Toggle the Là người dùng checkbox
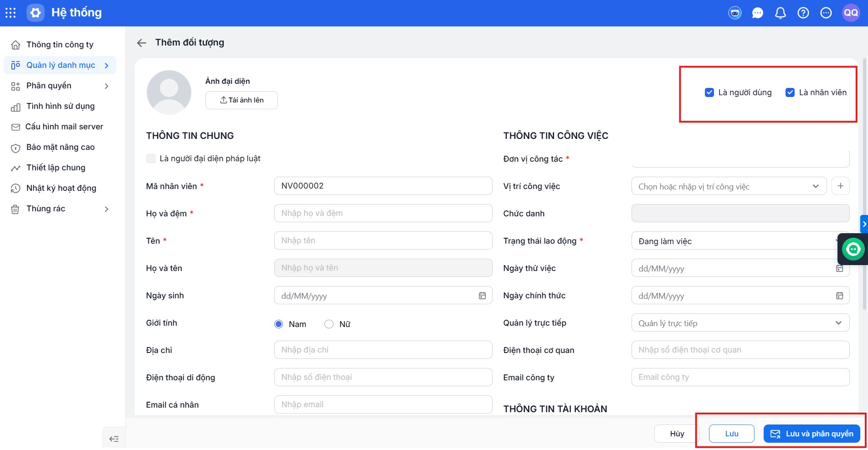 (x=709, y=92)
